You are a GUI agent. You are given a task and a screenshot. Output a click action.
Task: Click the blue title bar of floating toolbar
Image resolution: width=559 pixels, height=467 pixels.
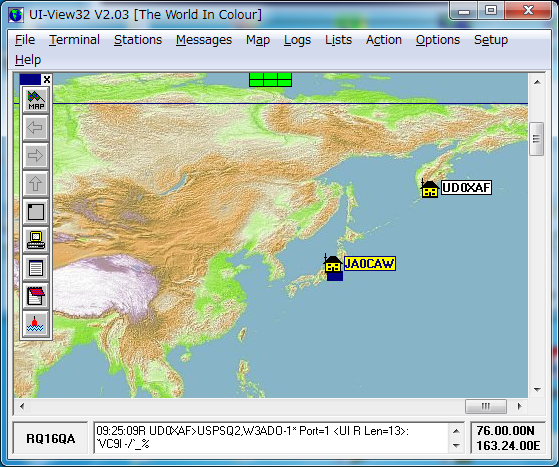point(31,79)
